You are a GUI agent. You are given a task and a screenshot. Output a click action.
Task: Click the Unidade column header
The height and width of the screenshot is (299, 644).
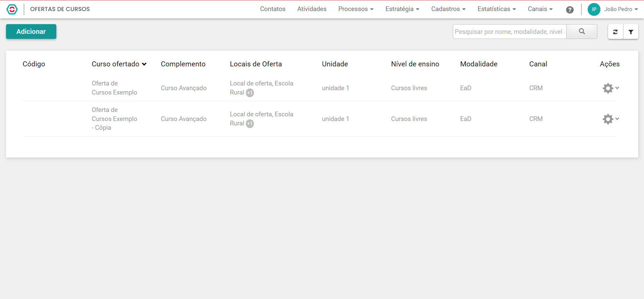click(x=335, y=64)
